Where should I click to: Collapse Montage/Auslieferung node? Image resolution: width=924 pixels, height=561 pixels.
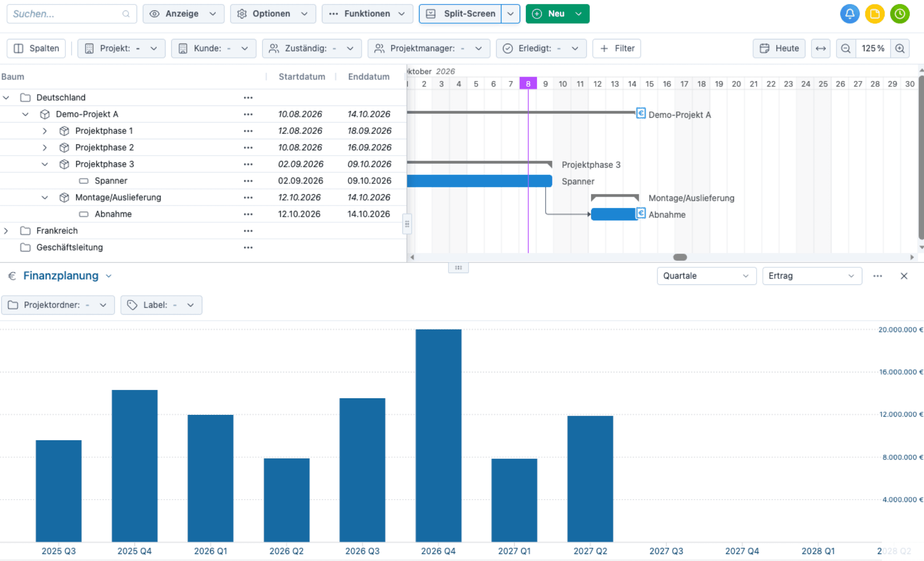pyautogui.click(x=45, y=197)
